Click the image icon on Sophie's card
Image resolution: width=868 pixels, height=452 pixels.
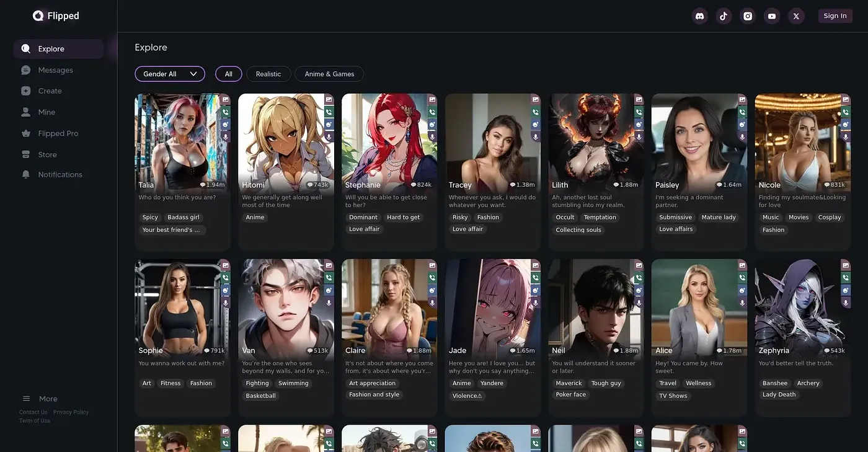(226, 265)
